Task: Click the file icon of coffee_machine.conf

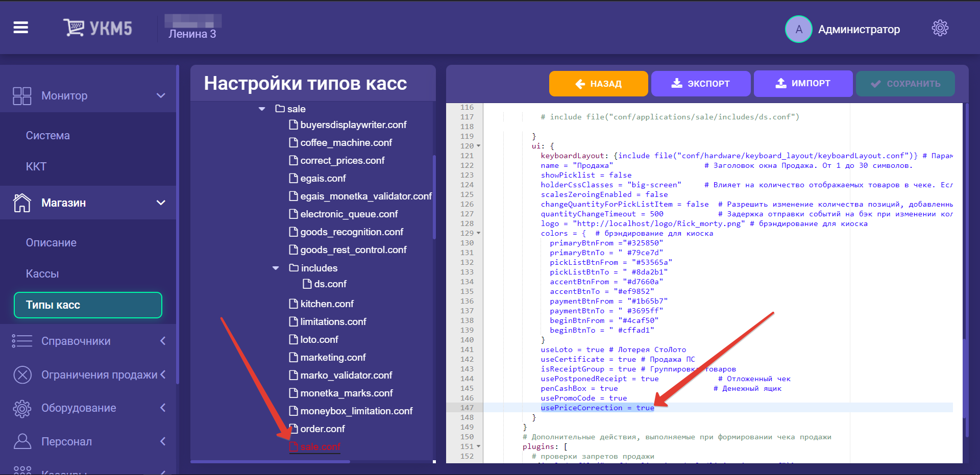Action: (293, 142)
